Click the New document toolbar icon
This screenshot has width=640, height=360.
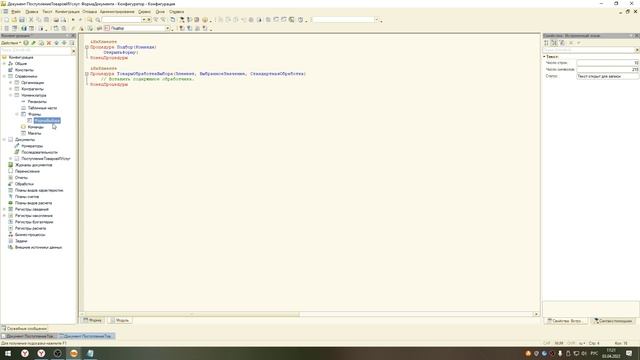[6, 20]
